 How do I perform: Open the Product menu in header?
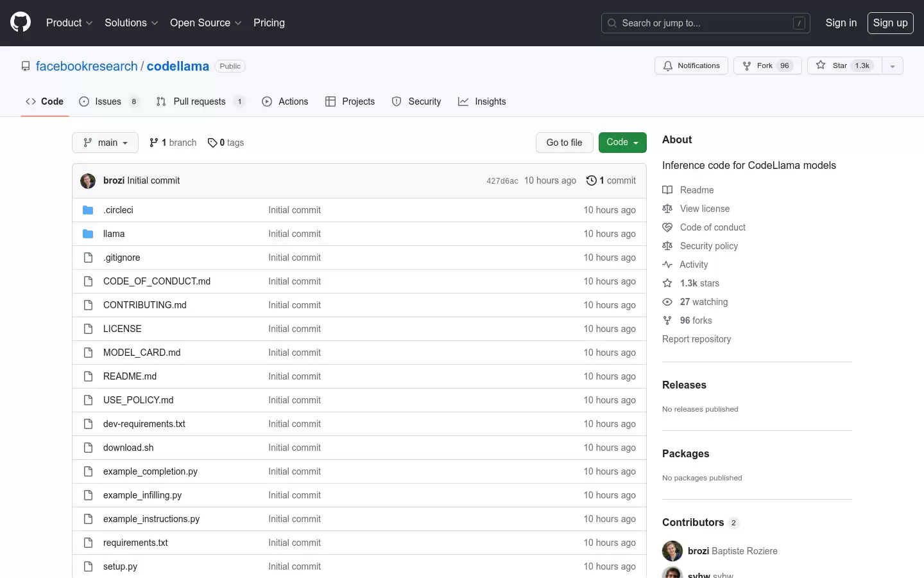[x=69, y=22]
